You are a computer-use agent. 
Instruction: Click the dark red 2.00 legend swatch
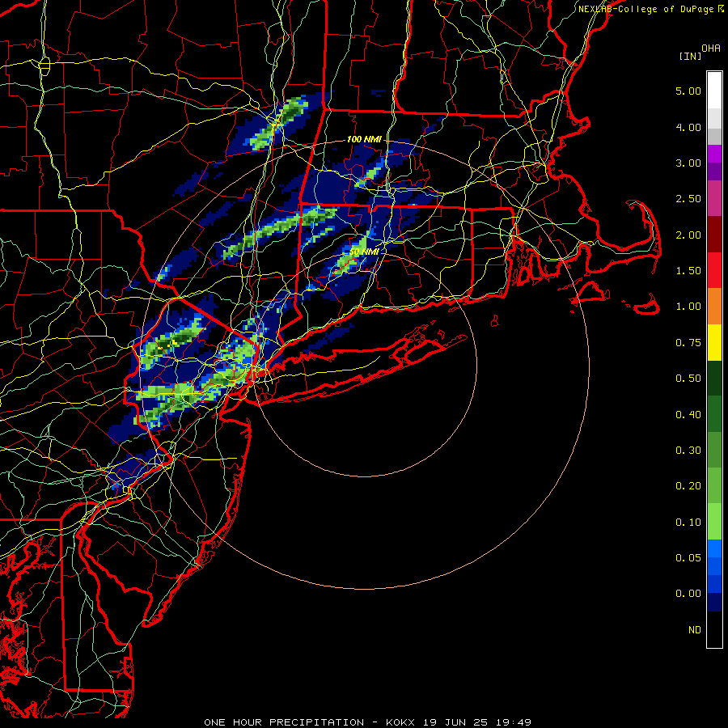(x=714, y=235)
